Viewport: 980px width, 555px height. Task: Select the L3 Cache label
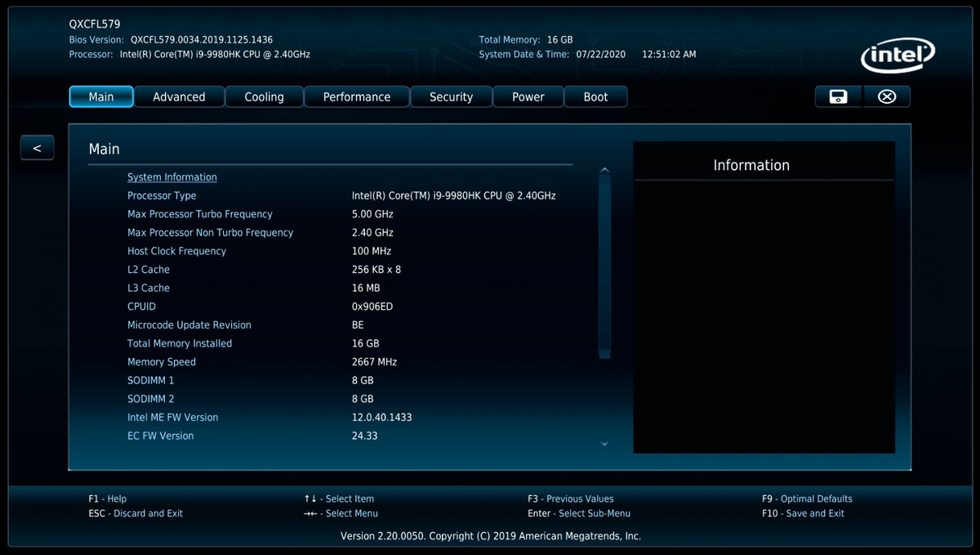tap(149, 288)
